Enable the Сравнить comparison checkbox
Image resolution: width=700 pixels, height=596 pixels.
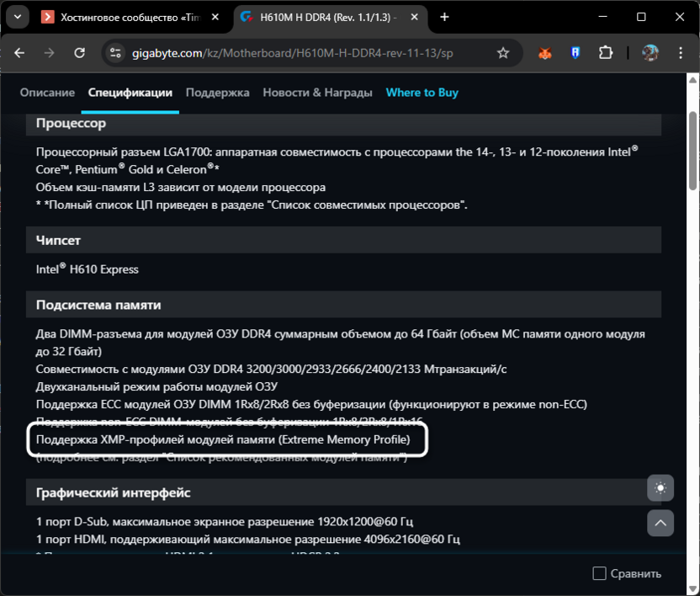[599, 572]
